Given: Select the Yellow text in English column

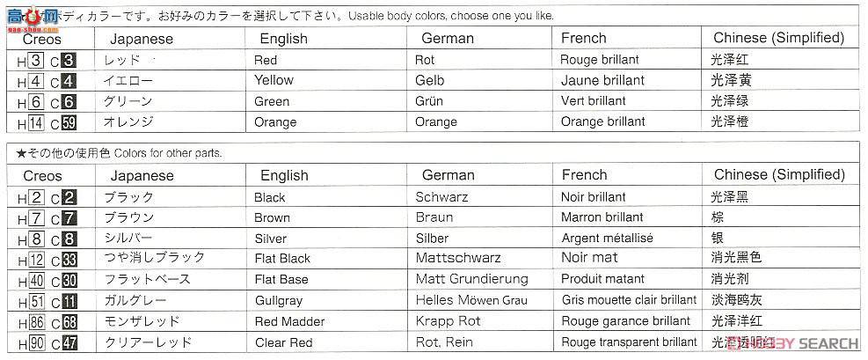Looking at the screenshot, I should 274,80.
